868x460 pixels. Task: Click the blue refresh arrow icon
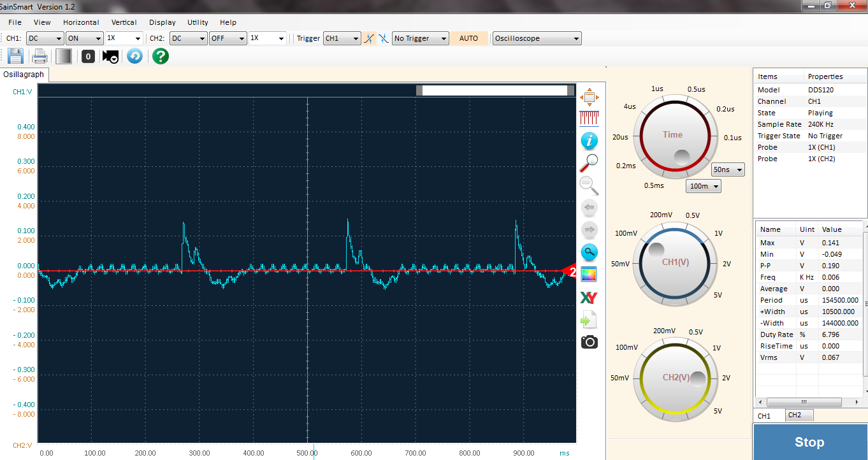(134, 56)
